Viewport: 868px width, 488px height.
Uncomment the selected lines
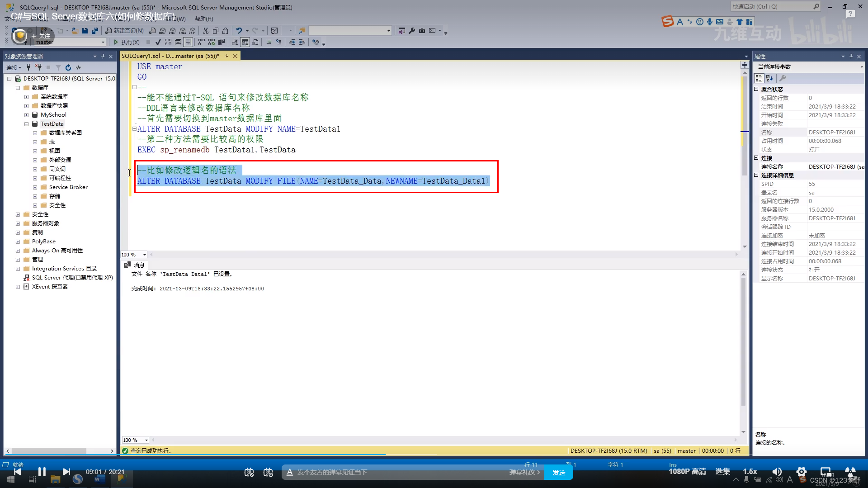(x=278, y=42)
